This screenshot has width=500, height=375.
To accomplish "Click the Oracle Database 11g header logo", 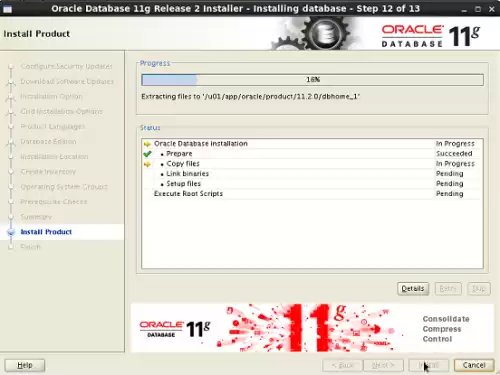I will point(431,35).
